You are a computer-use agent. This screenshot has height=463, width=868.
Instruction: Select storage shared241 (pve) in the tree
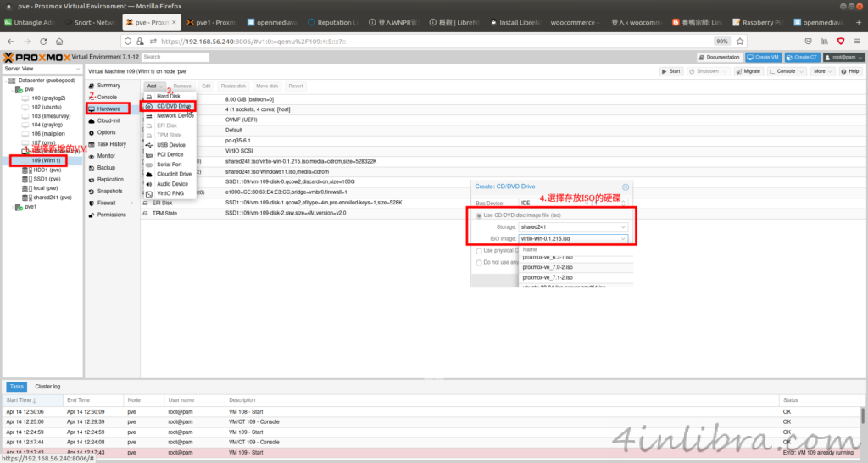pos(52,198)
